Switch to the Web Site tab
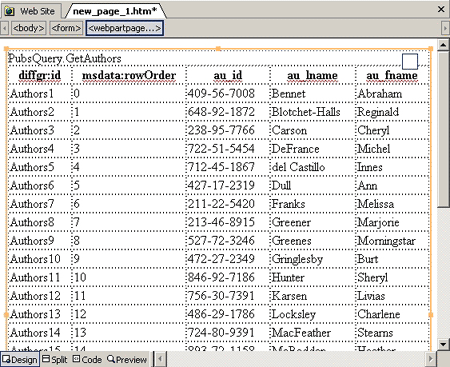Image resolution: width=450 pixels, height=367 pixels. [x=31, y=11]
